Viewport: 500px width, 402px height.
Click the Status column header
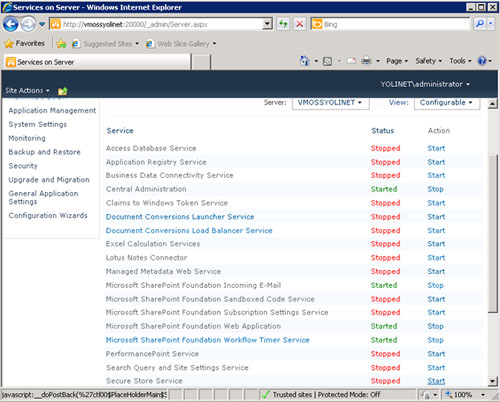click(383, 131)
